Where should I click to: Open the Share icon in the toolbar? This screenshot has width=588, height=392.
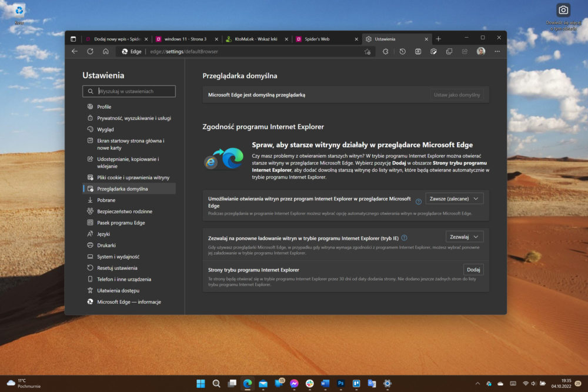tap(465, 52)
